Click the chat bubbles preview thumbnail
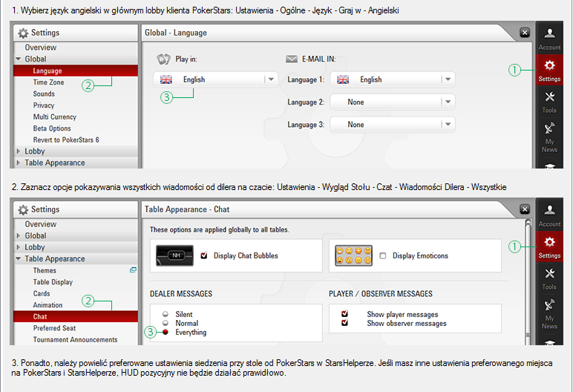This screenshot has width=573, height=392. pos(174,255)
